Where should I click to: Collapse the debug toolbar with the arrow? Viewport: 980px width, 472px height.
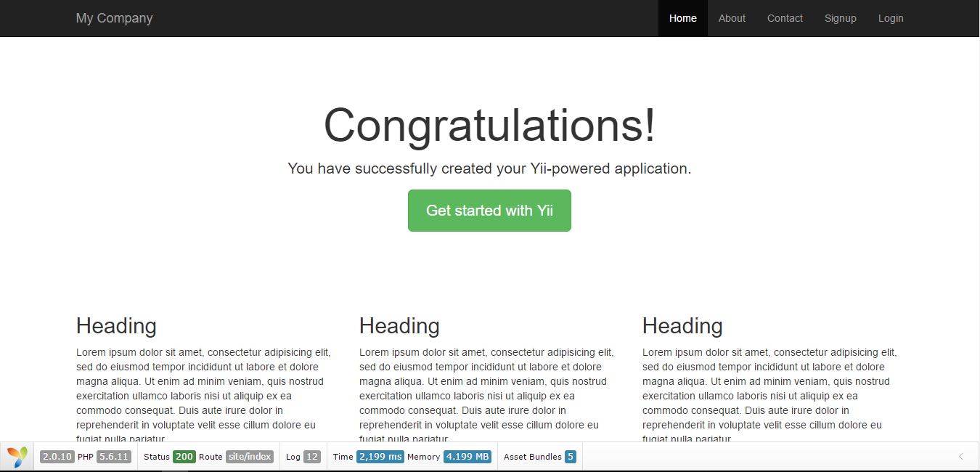pos(961,457)
